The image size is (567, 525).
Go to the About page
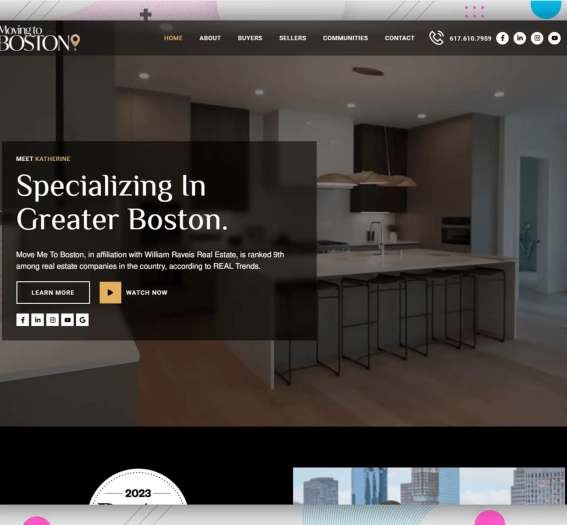click(x=210, y=38)
